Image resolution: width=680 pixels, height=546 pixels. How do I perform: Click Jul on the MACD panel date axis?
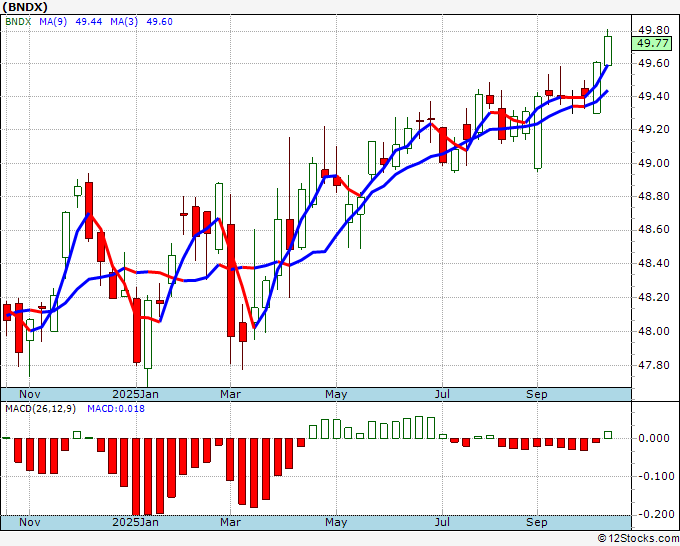(442, 522)
